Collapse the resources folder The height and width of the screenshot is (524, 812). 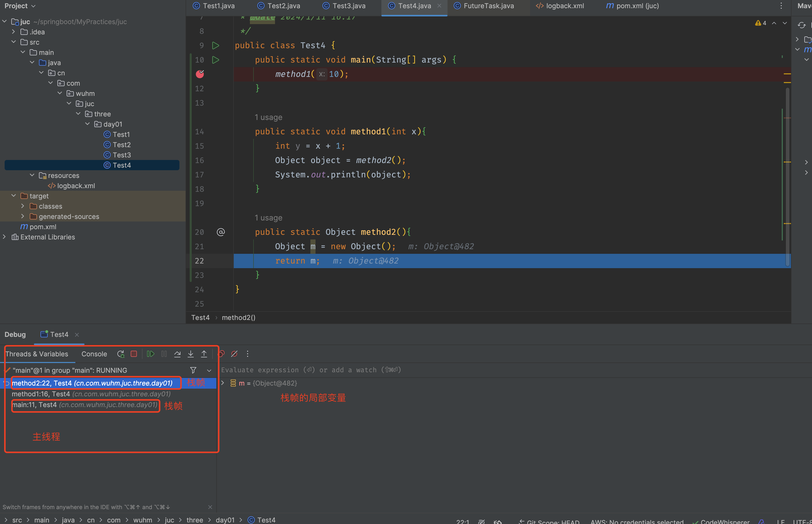32,175
